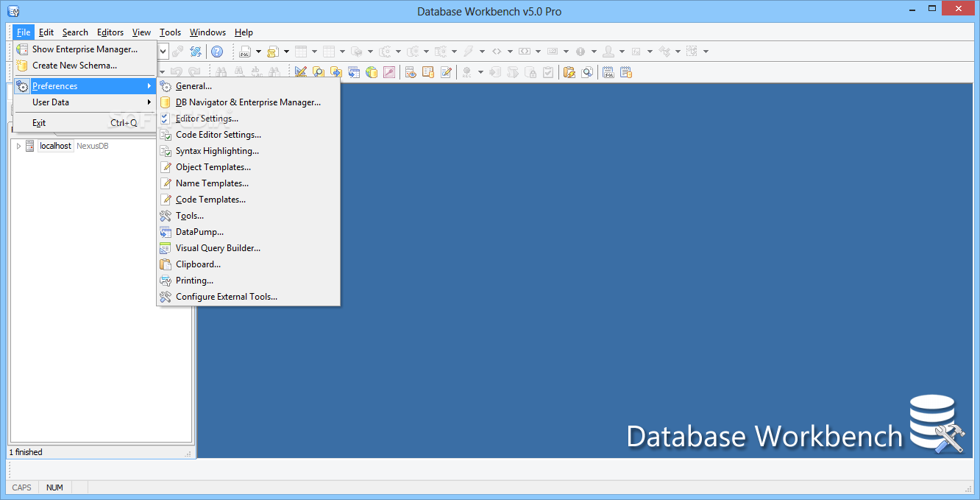
Task: Click the grey padlock toolbar icon
Action: (x=530, y=72)
